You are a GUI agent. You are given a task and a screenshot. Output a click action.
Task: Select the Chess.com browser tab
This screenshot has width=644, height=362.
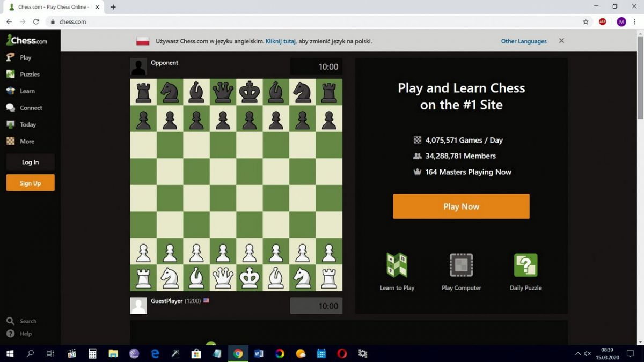point(54,7)
